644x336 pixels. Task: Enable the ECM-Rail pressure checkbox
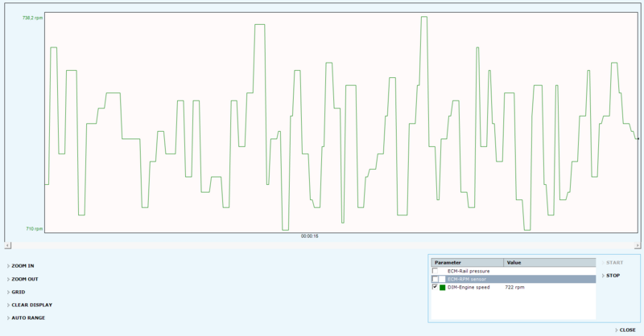click(x=435, y=271)
